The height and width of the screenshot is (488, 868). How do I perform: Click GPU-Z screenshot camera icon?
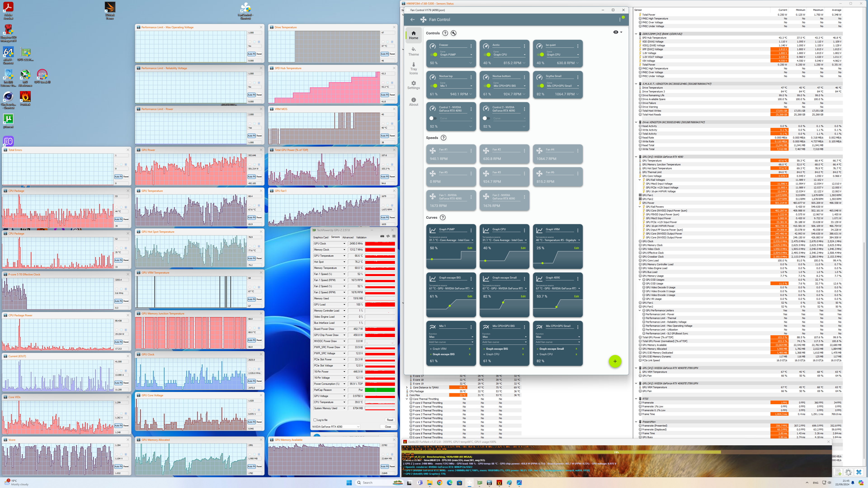pos(382,236)
